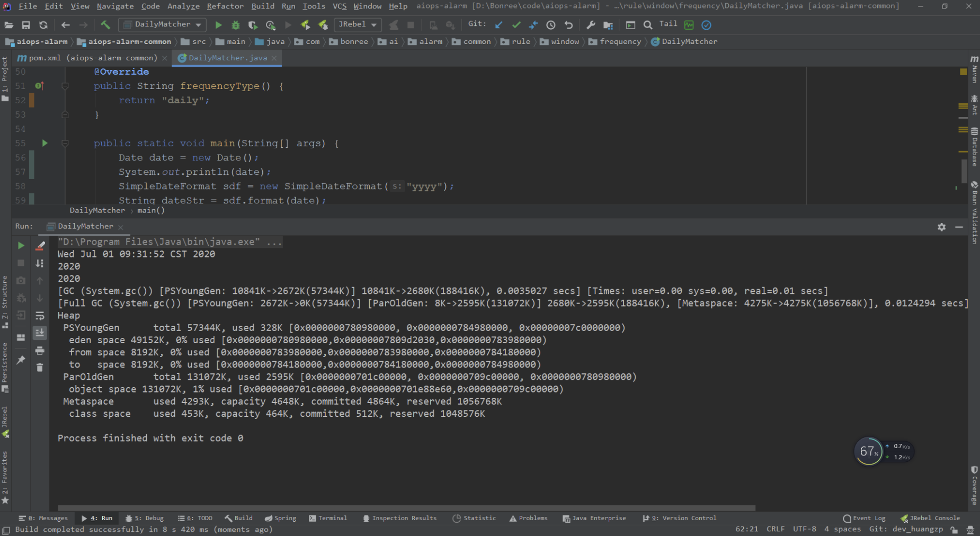Image resolution: width=980 pixels, height=536 pixels.
Task: Toggle scroll to end in console
Action: [x=40, y=333]
